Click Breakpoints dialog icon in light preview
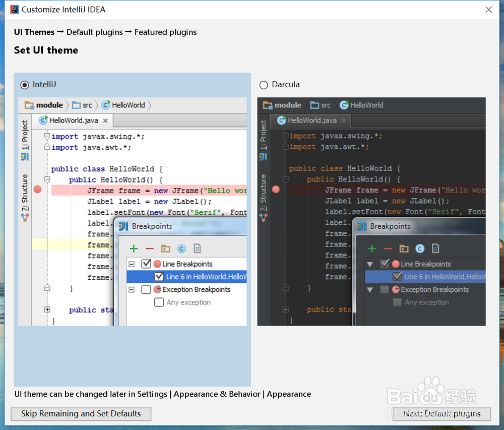Viewport: 504px width, 430px height. [124, 226]
